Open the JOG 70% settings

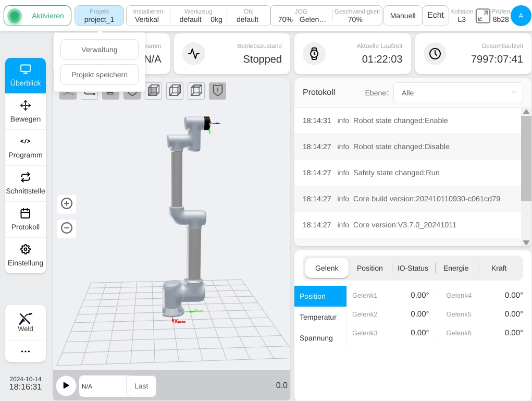pyautogui.click(x=302, y=16)
